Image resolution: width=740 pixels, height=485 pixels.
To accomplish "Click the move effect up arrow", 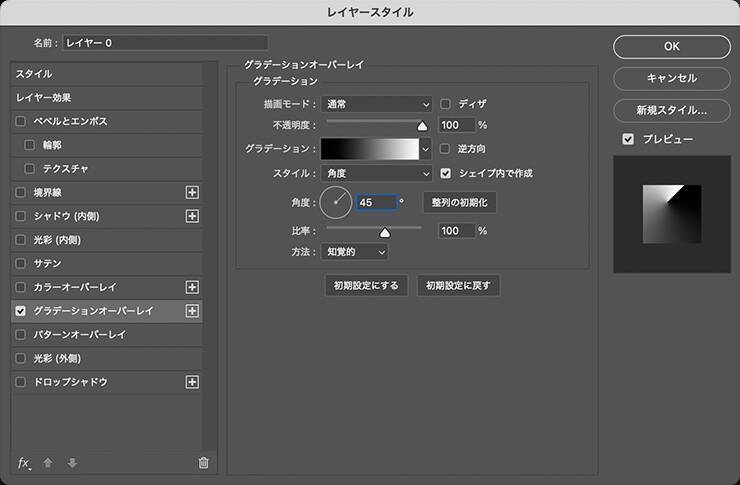I will pos(48,462).
